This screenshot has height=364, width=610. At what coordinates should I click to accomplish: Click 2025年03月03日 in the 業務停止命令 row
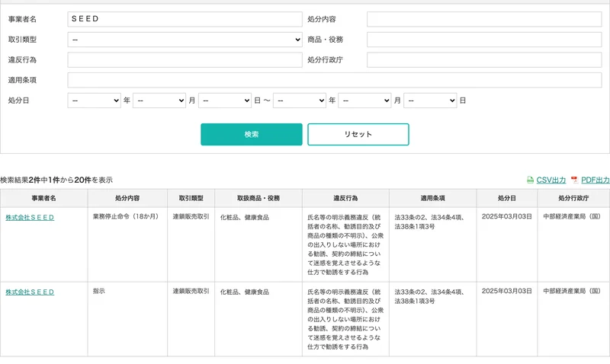506,216
